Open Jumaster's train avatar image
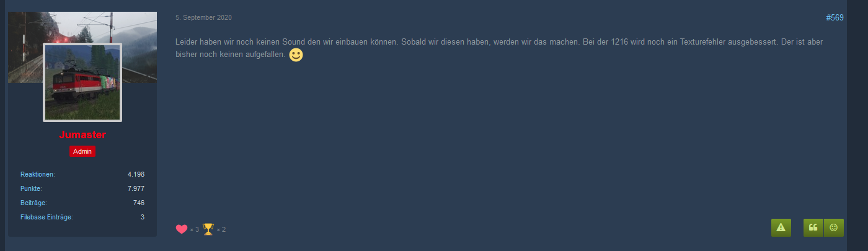Image resolution: width=868 pixels, height=251 pixels. point(82,82)
